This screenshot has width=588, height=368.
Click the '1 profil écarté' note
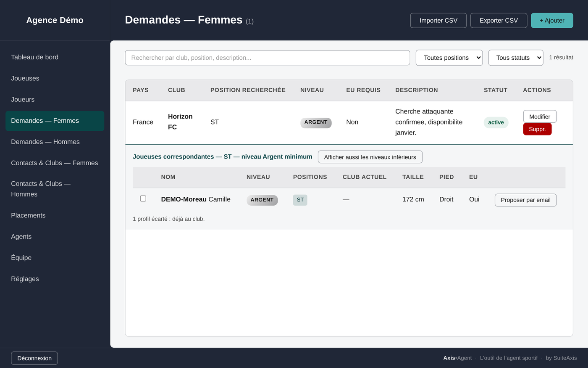click(x=168, y=219)
